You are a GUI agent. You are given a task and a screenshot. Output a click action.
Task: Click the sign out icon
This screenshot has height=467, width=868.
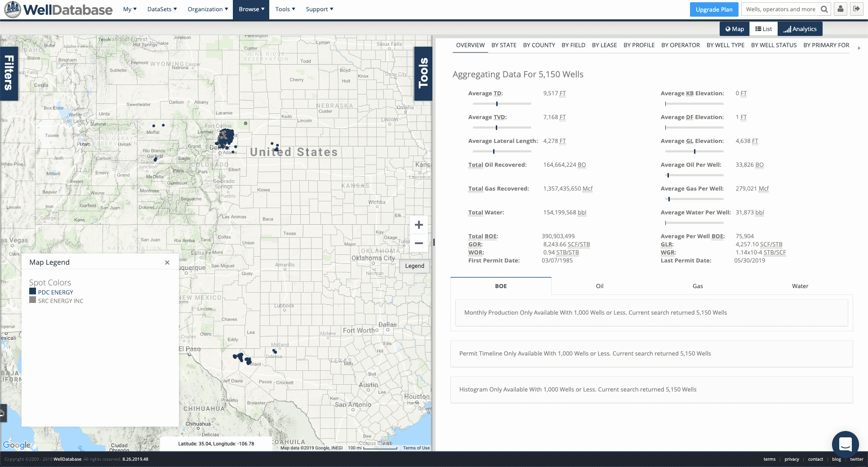[856, 9]
